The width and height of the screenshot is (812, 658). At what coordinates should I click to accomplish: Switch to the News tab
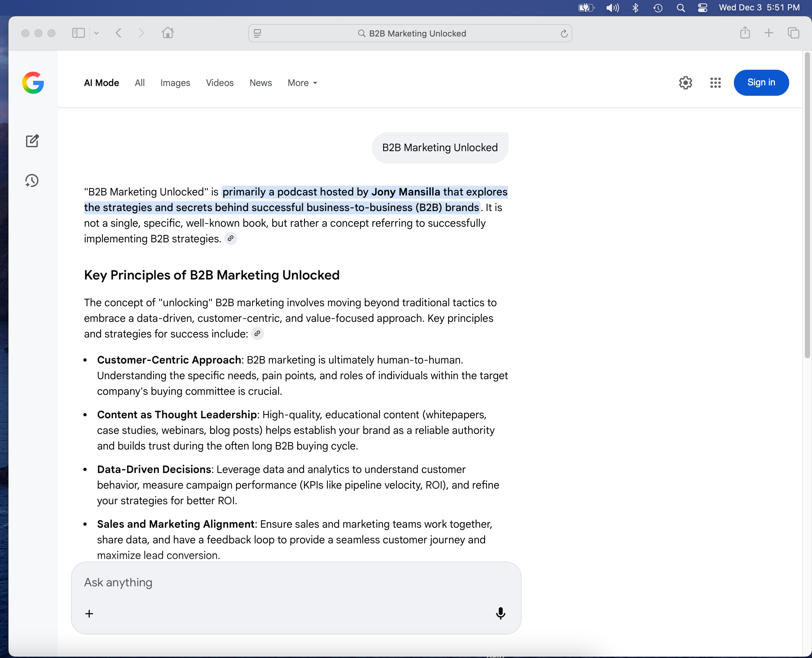point(260,83)
